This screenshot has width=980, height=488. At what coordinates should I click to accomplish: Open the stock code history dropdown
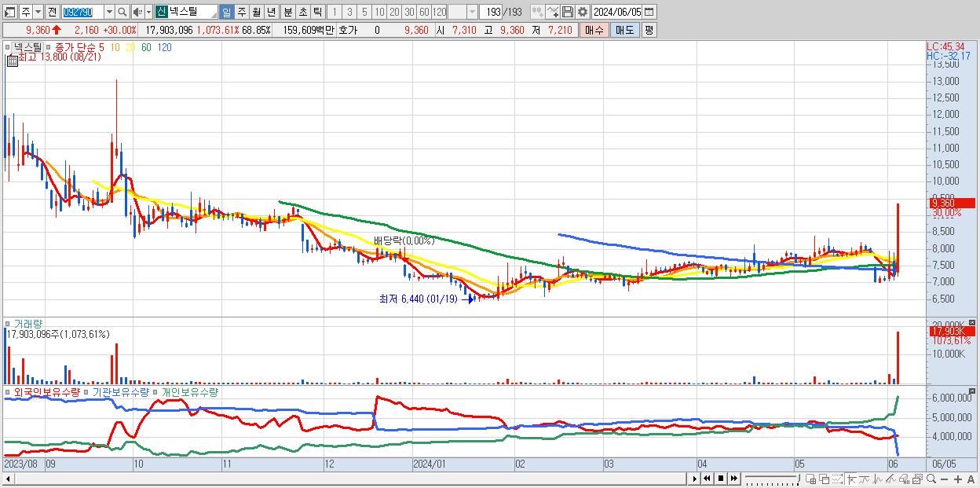(109, 12)
